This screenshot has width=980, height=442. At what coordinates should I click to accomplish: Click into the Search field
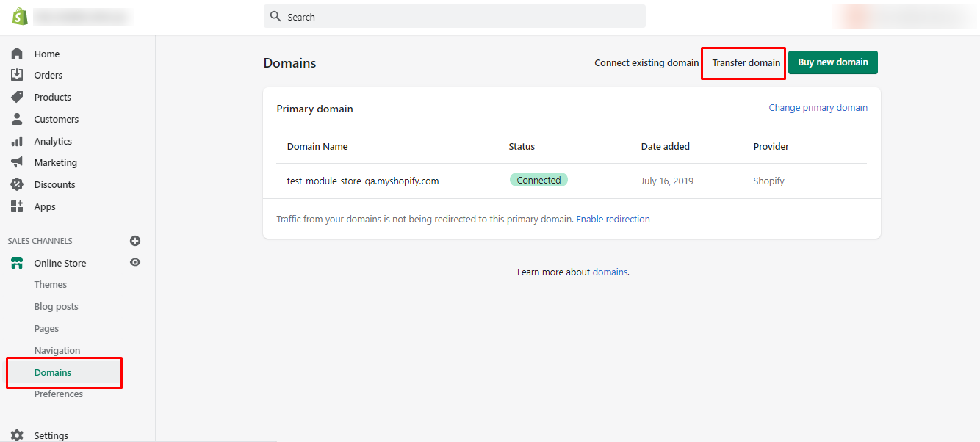pos(454,16)
